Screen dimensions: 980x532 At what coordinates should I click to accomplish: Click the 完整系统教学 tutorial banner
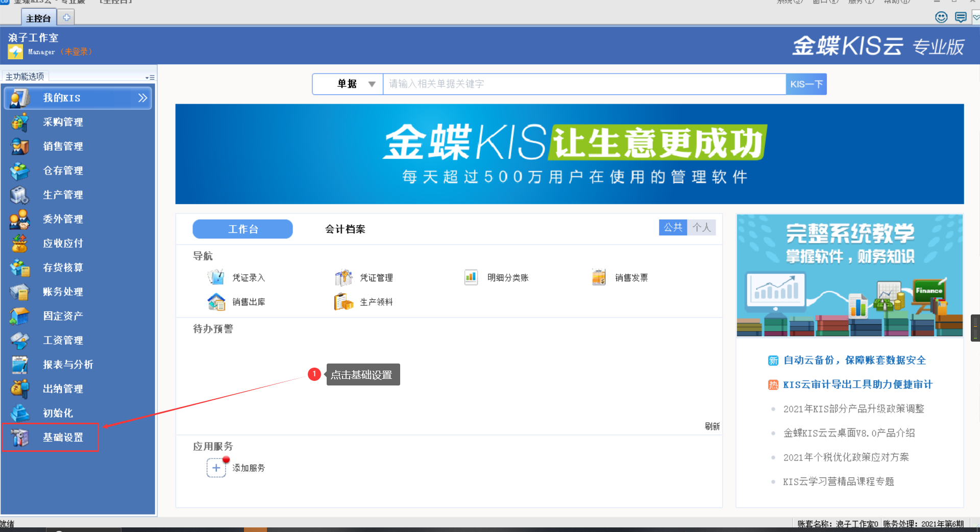pos(849,275)
